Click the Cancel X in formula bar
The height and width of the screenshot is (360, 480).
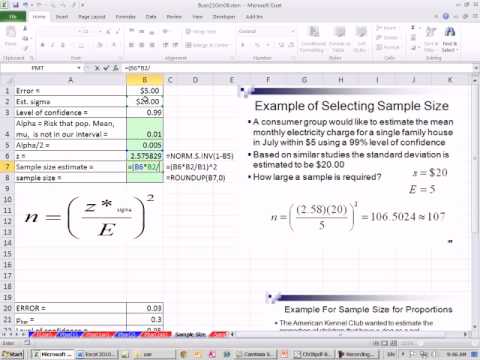(97, 68)
